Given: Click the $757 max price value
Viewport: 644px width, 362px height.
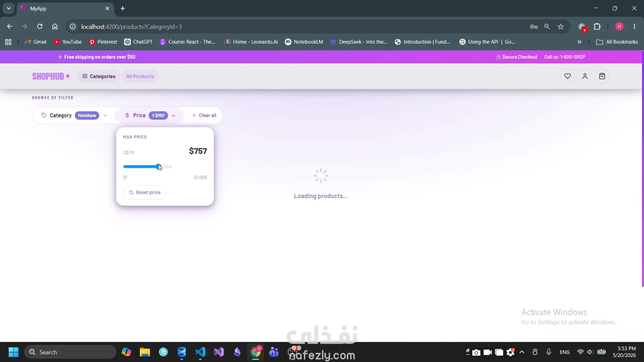Looking at the screenshot, I should pyautogui.click(x=198, y=151).
